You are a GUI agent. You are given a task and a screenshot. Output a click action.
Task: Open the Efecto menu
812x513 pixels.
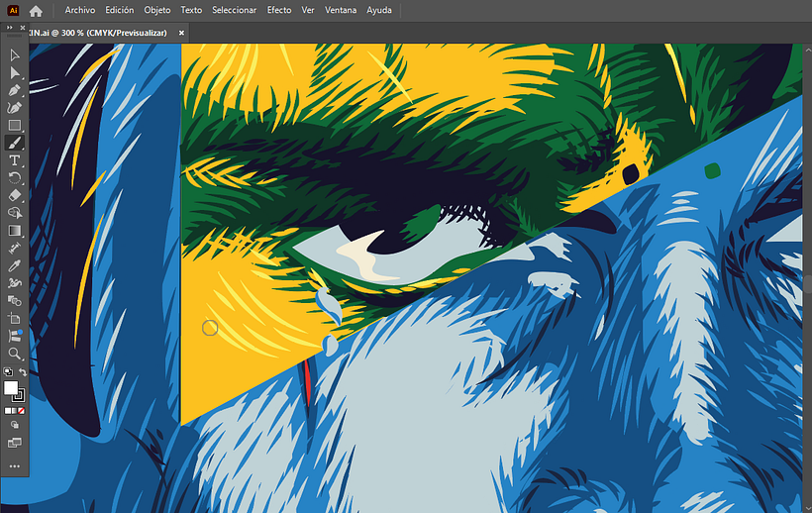click(x=279, y=10)
